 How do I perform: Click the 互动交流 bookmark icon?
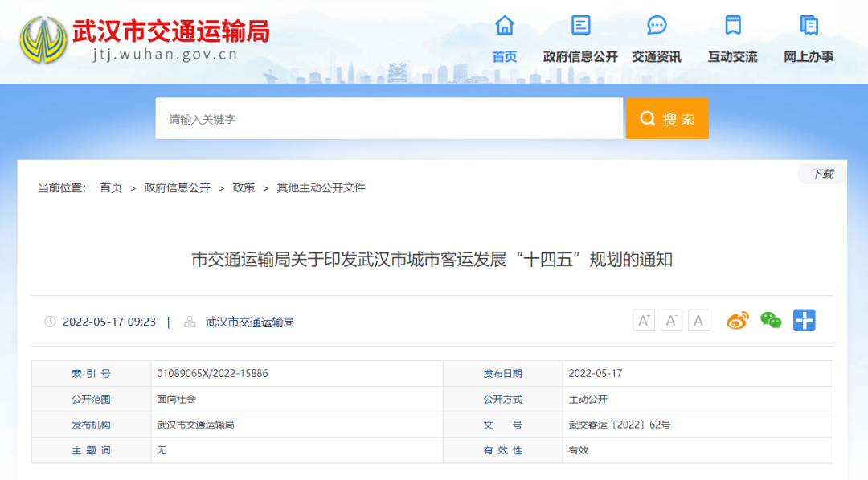coord(732,25)
